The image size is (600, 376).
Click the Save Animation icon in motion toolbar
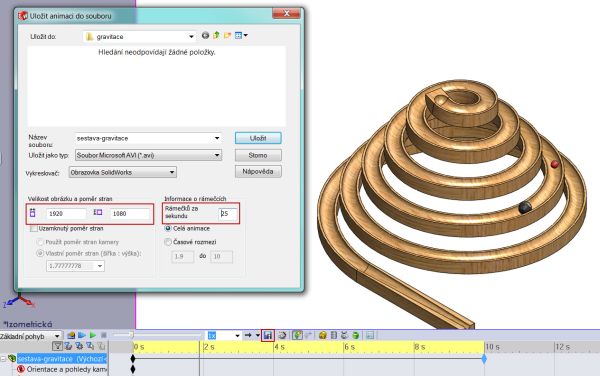tap(267, 335)
